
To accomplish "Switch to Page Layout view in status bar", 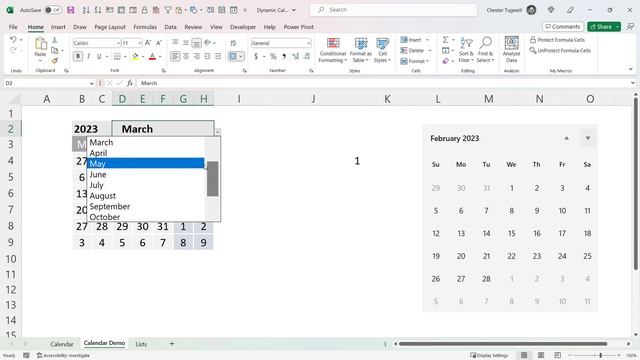I will pos(541,355).
